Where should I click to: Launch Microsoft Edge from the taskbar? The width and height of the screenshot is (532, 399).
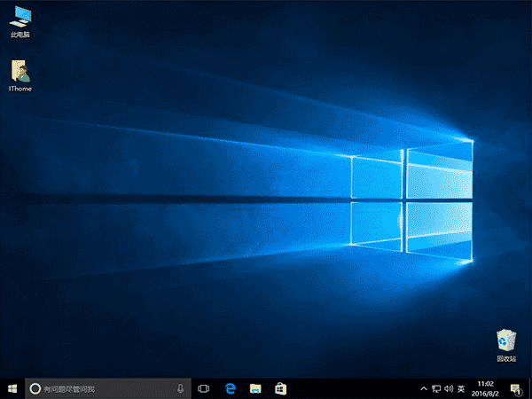pyautogui.click(x=229, y=388)
